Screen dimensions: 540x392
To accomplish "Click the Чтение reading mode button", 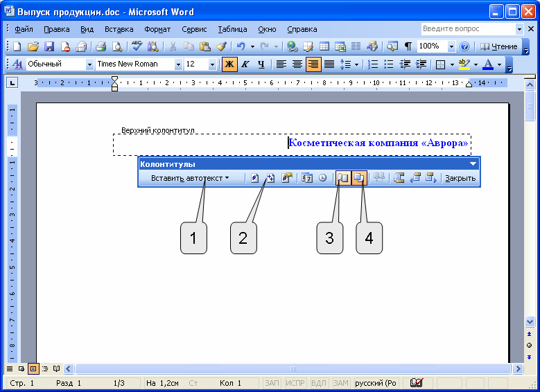I will click(x=498, y=46).
